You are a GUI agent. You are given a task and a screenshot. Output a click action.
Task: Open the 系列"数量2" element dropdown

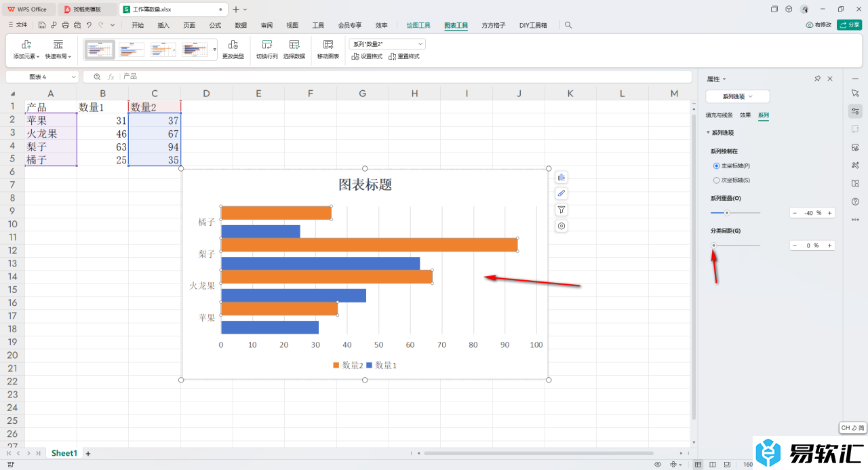click(387, 44)
